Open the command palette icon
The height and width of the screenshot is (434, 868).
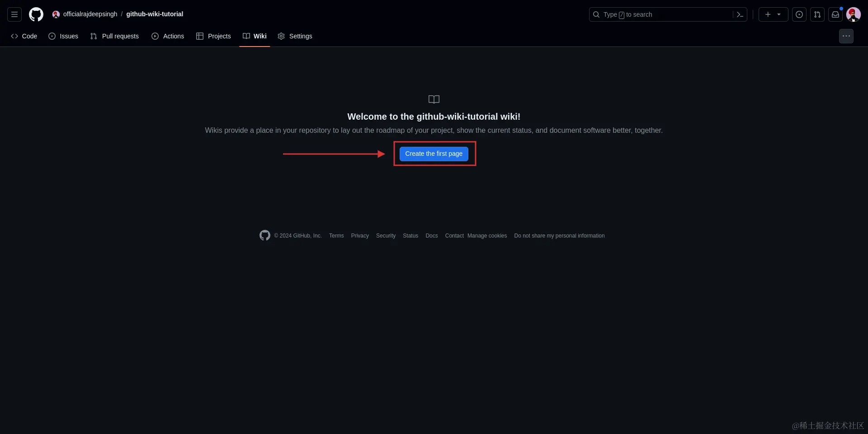[740, 14]
